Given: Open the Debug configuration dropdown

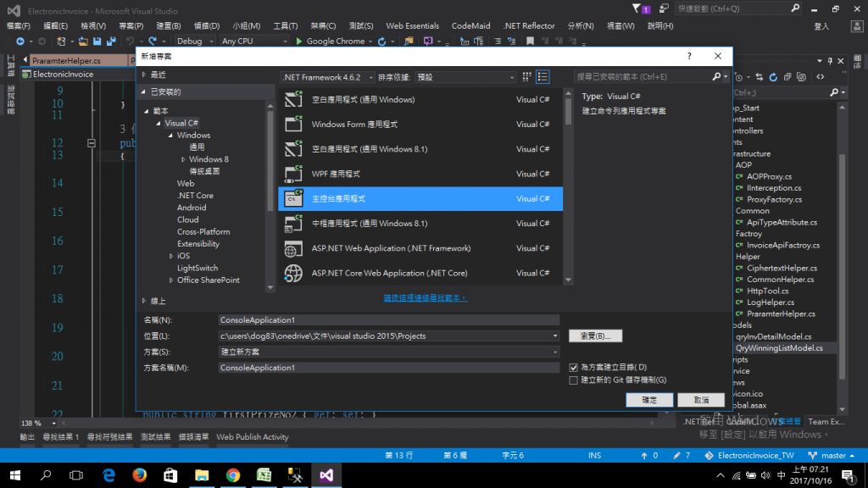Looking at the screenshot, I should 195,41.
